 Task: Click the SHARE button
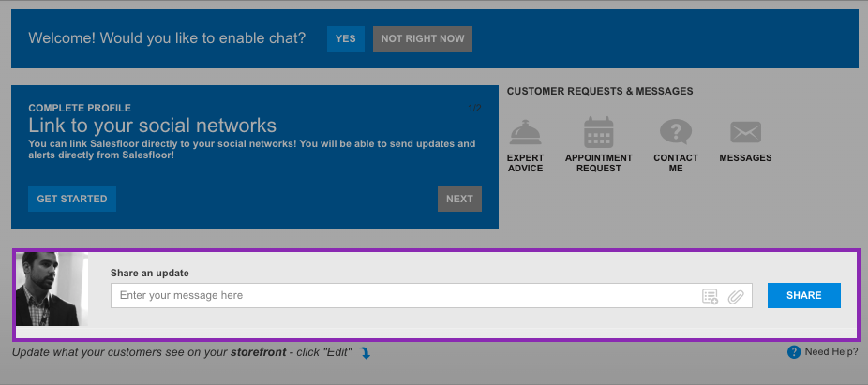[803, 295]
